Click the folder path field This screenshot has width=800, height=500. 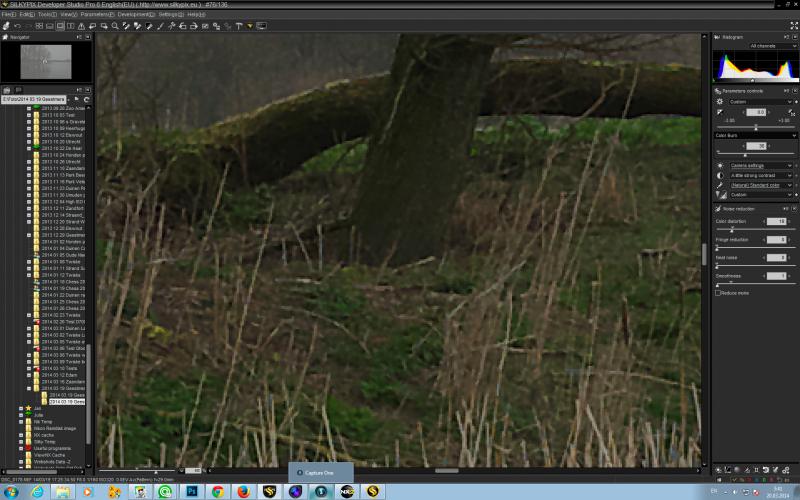coord(34,99)
